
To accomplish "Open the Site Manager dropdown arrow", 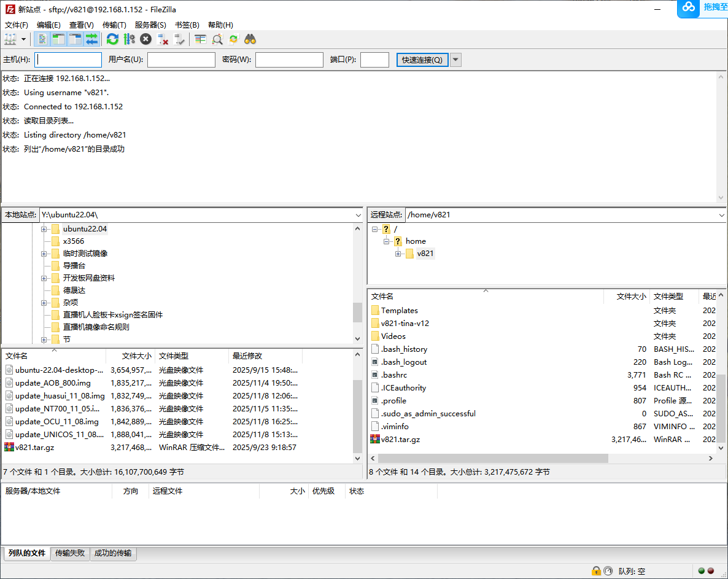I will coord(23,39).
